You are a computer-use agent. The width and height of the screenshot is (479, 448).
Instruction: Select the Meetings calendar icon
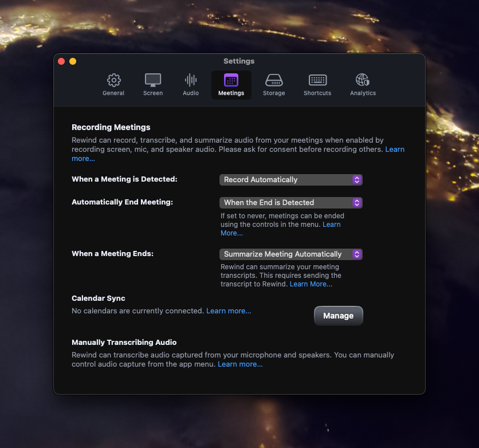pyautogui.click(x=231, y=80)
